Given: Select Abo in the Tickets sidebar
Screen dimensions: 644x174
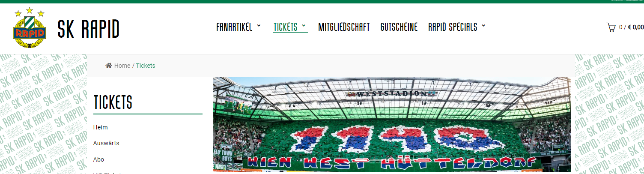Looking at the screenshot, I should [x=98, y=159].
